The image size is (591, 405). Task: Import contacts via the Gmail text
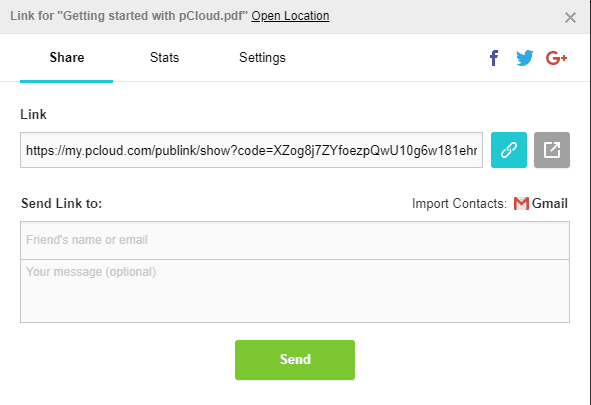[x=550, y=203]
